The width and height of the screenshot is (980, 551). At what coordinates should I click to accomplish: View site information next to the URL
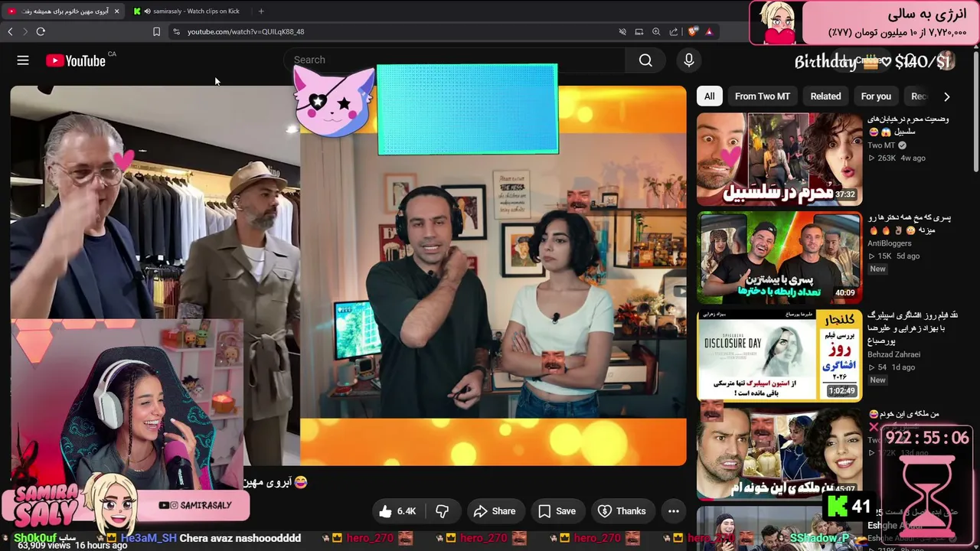point(176,31)
